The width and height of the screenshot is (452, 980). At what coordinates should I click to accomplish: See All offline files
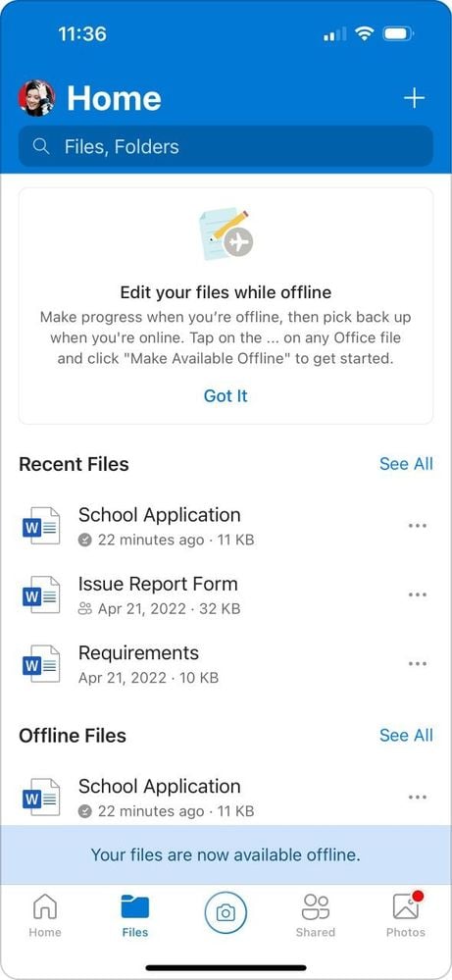click(x=406, y=735)
